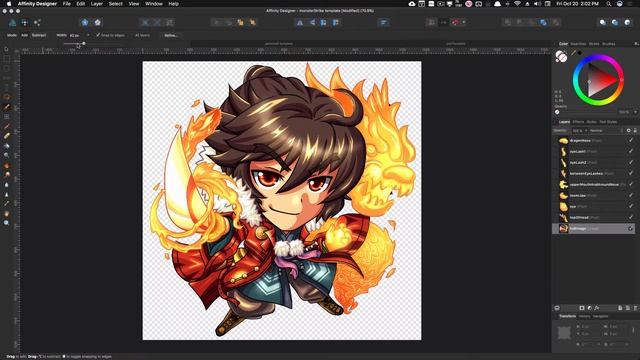Open colour opacity dropdown arrow
The image size is (640, 360).
click(x=635, y=112)
